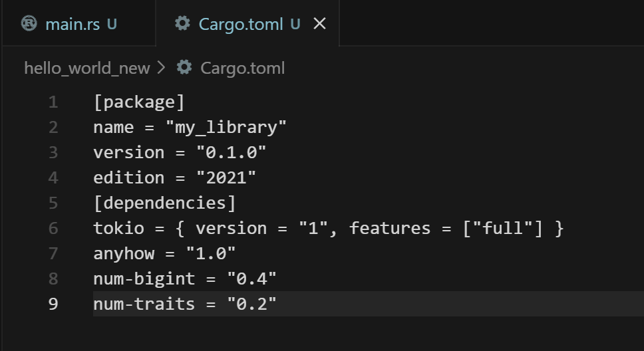
Task: Click the "my_library" name value
Action: point(226,128)
